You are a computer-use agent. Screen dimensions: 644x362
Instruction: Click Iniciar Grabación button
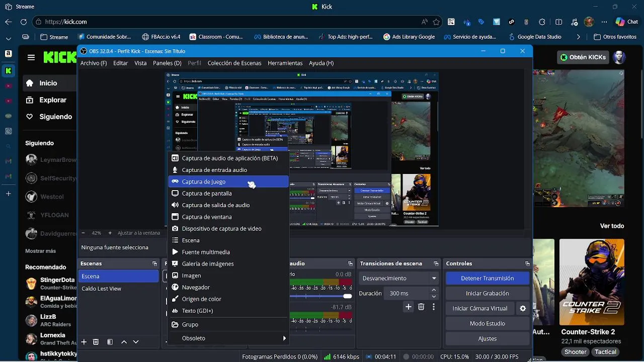click(487, 293)
